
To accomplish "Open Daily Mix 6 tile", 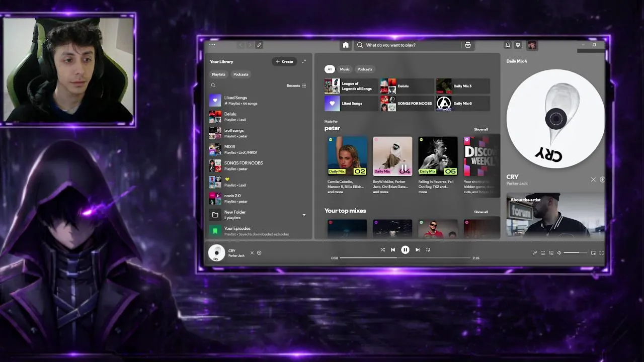I will pos(463,104).
